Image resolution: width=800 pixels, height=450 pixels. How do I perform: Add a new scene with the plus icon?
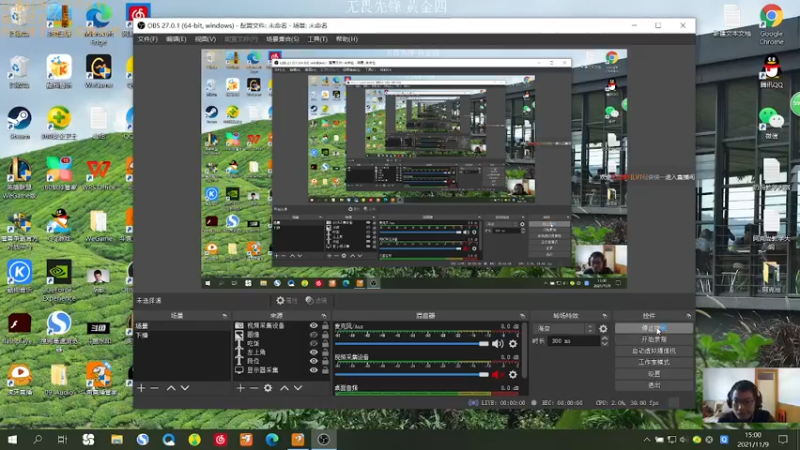tap(141, 388)
